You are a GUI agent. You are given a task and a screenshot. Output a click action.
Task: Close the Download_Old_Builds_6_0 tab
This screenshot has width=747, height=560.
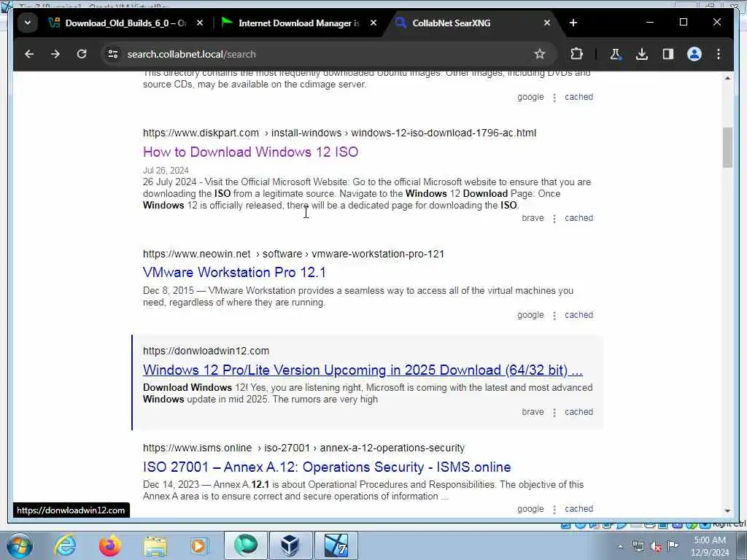(x=200, y=23)
